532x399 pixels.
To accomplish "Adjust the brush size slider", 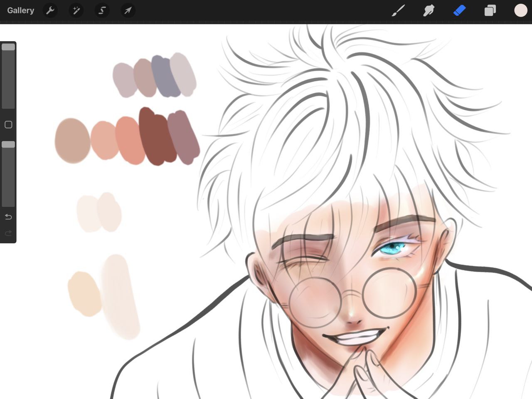I will [8, 76].
